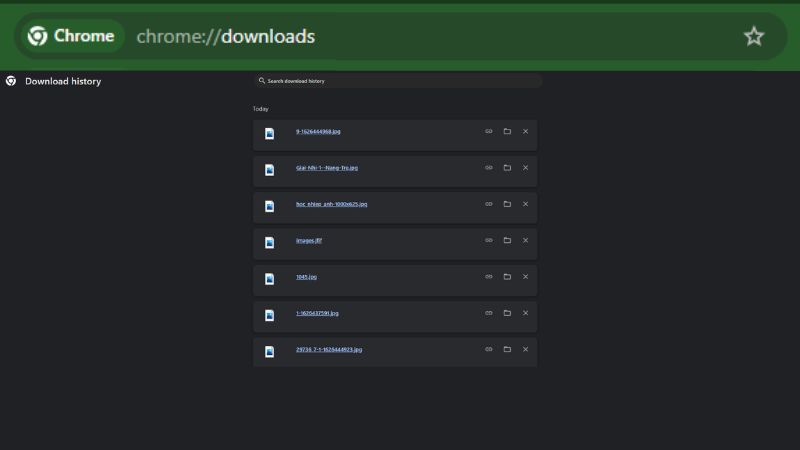Click the Search download history field

400,81
